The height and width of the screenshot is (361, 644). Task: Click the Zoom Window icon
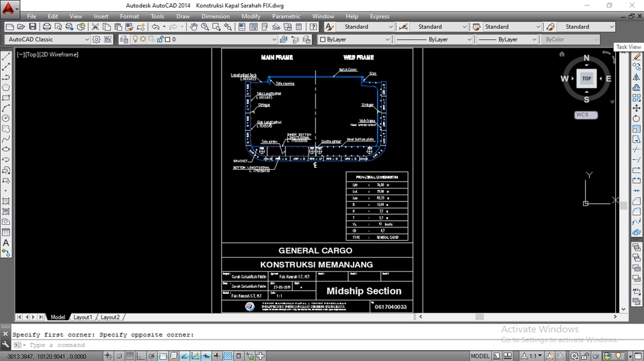216,27
